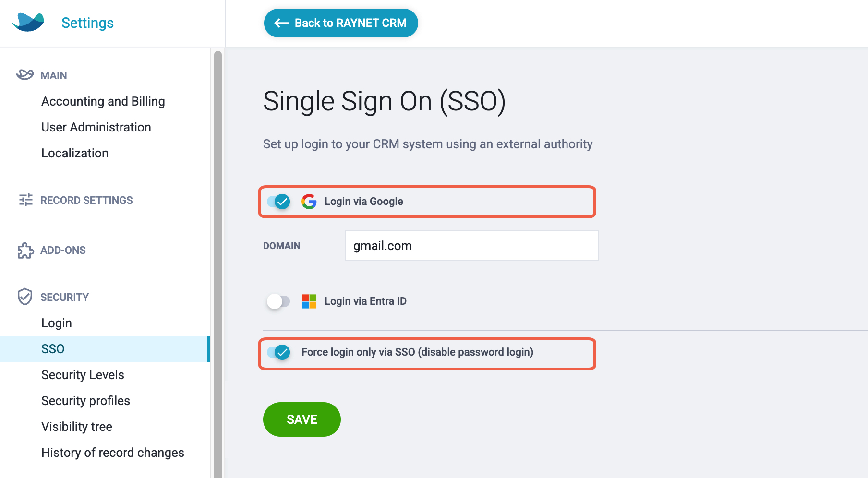The width and height of the screenshot is (868, 478).
Task: Expand the RECORD SETTINGS section
Action: (x=86, y=200)
